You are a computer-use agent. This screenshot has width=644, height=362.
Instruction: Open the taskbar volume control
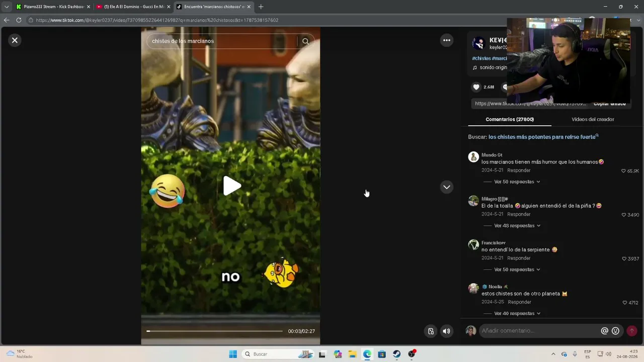pos(609,354)
